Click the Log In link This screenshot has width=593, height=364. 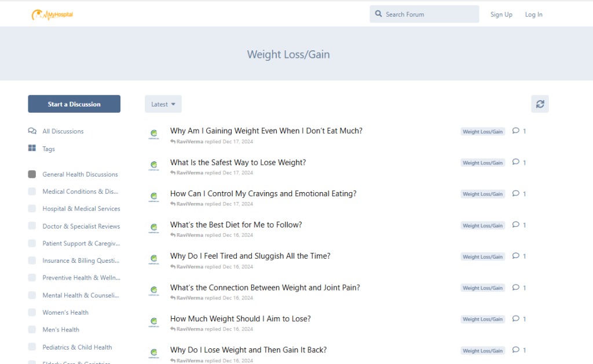pos(533,14)
